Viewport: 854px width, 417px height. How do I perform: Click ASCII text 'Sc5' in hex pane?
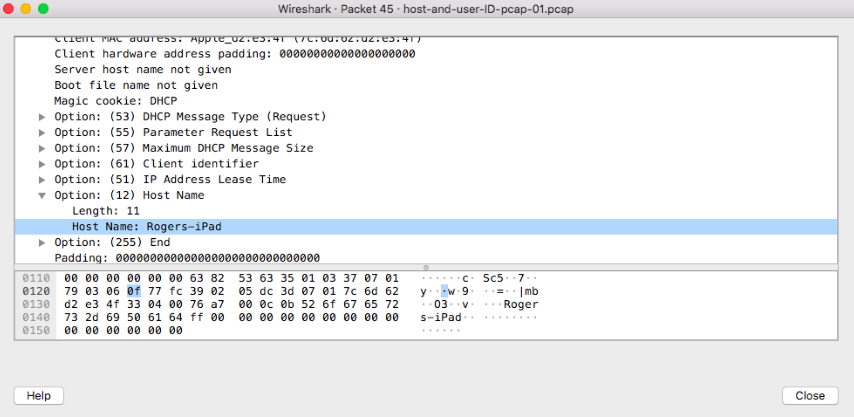tap(493, 278)
